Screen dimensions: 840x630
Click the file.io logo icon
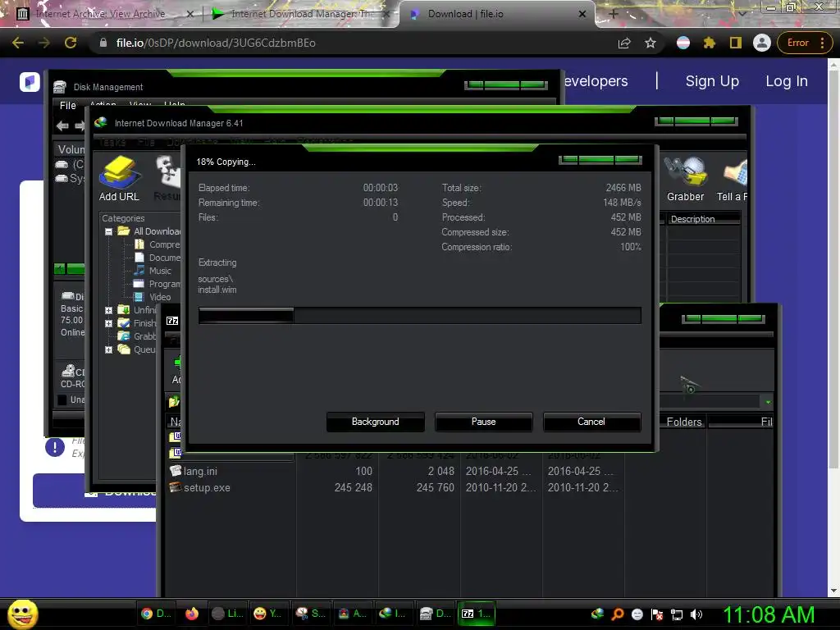point(30,82)
